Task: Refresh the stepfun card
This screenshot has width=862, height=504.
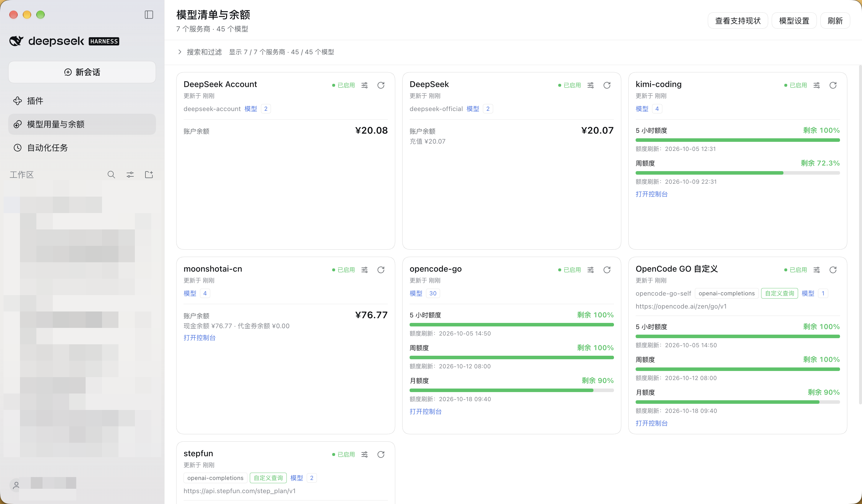Action: pos(381,454)
